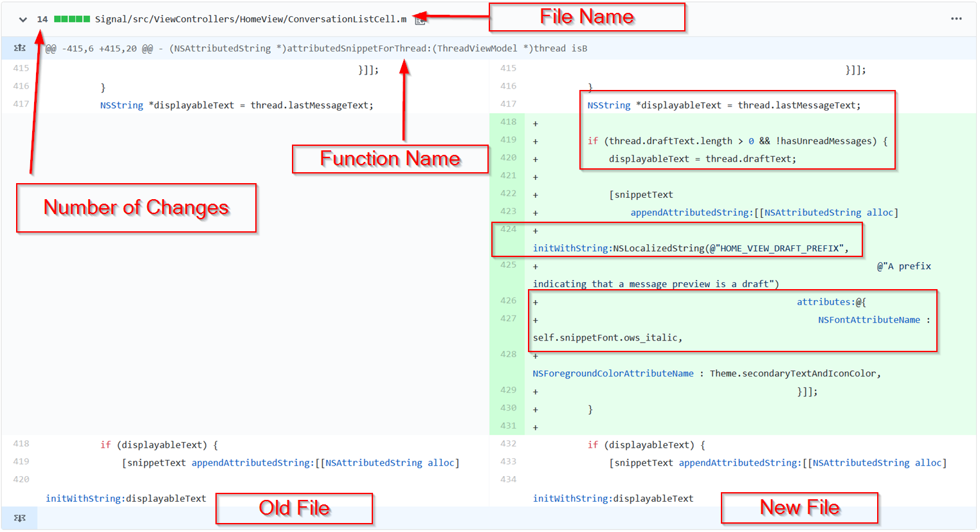Viewport: 980px width, 532px height.
Task: Select old-file line number 415
Action: [21, 68]
